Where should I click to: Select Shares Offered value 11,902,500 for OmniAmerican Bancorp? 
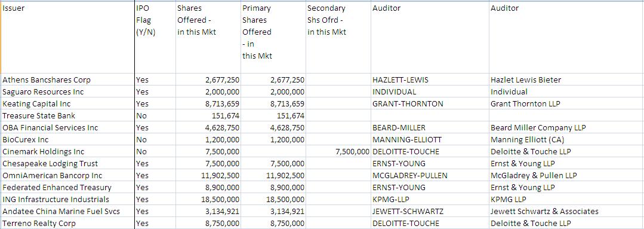tap(208, 175)
